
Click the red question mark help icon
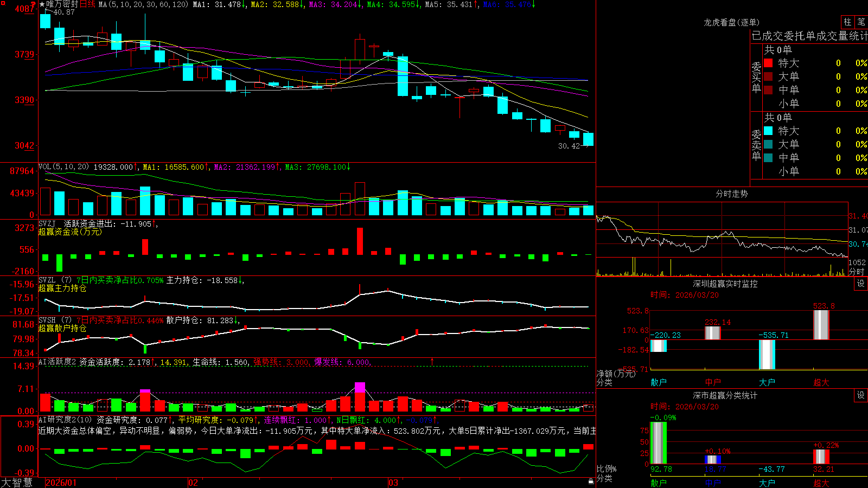coord(34,5)
